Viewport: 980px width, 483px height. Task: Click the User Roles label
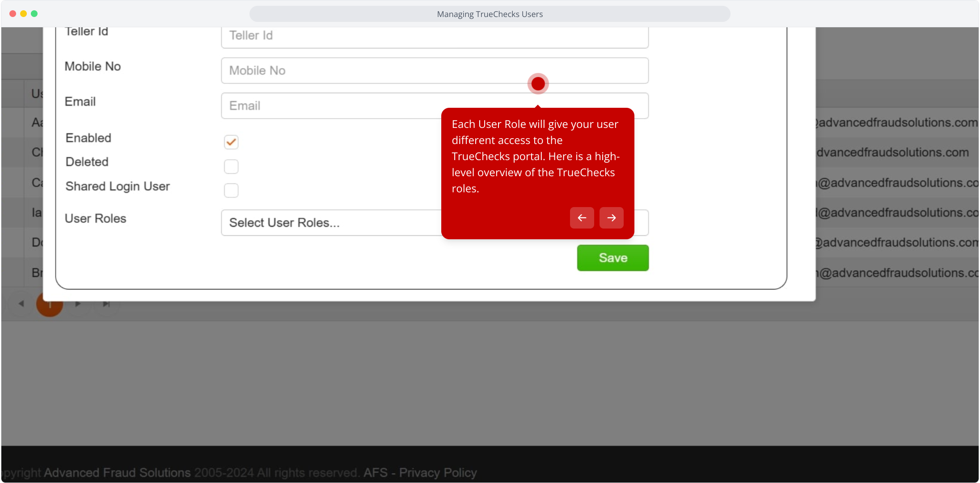tap(96, 219)
